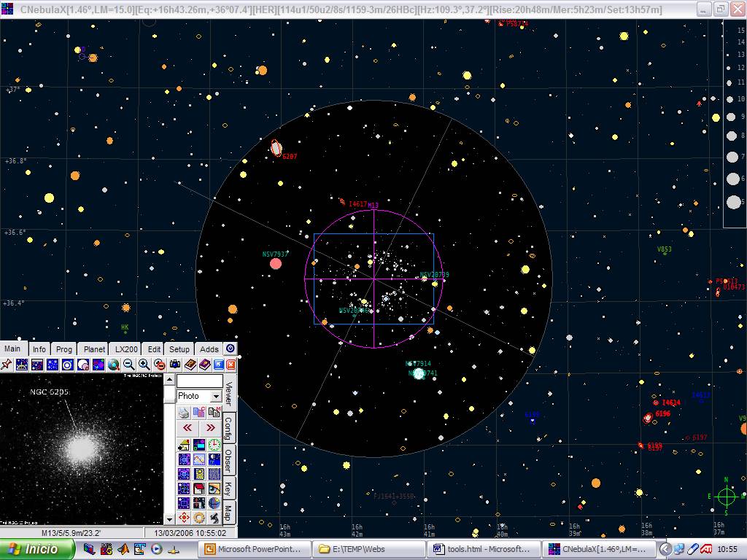Click the microscope icon at panel bottom
The width and height of the screenshot is (747, 560).
pos(214,518)
